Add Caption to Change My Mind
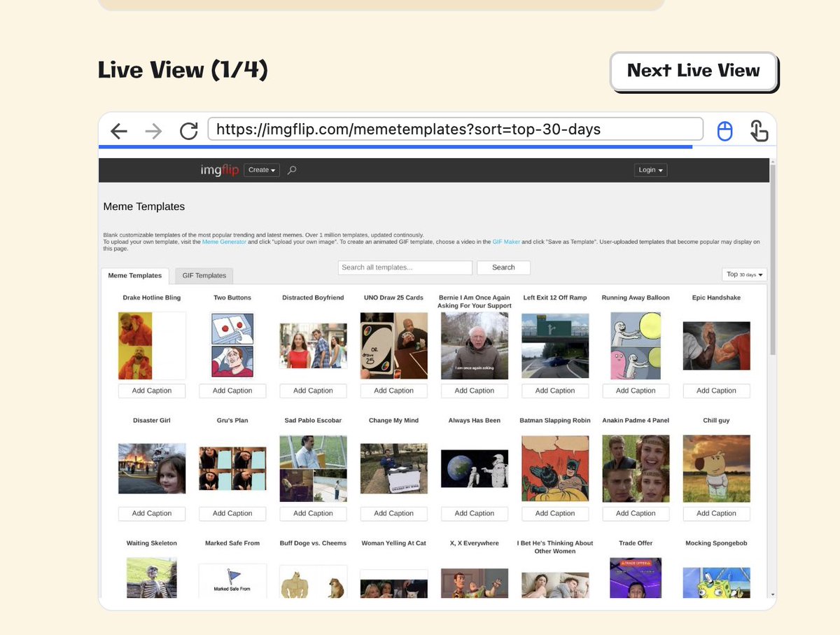 click(x=393, y=513)
